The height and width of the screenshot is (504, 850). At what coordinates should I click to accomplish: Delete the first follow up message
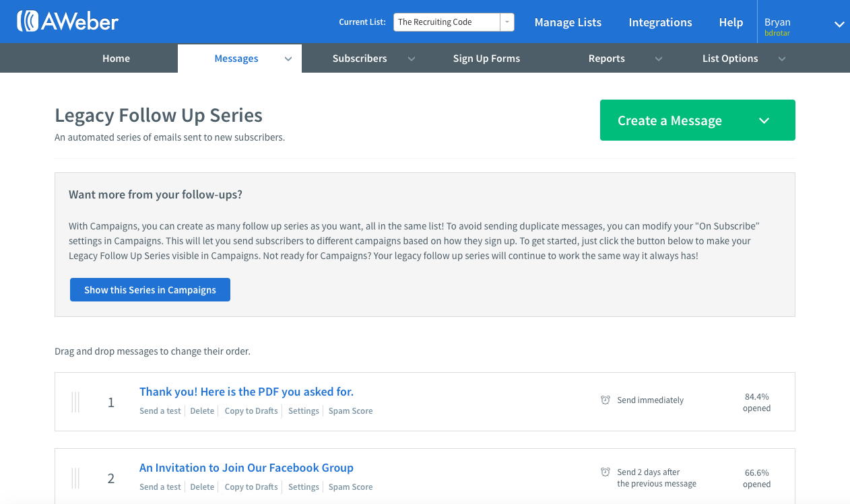coord(202,411)
